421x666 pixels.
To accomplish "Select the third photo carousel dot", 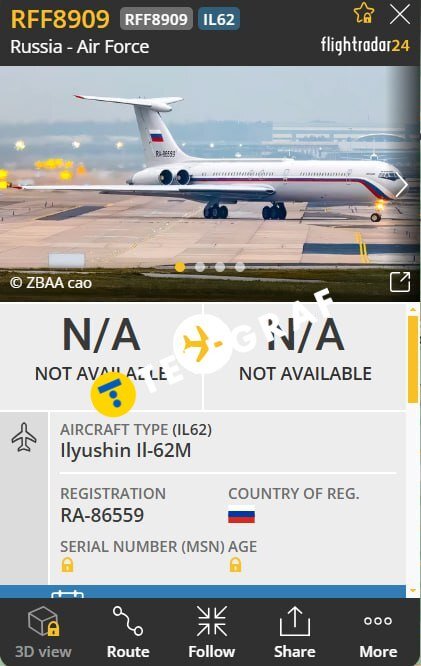I will pyautogui.click(x=220, y=267).
